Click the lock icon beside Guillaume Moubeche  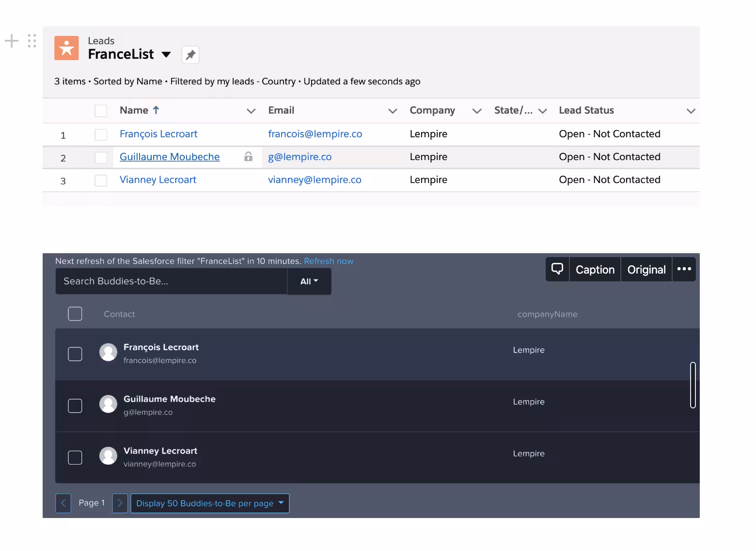tap(248, 157)
